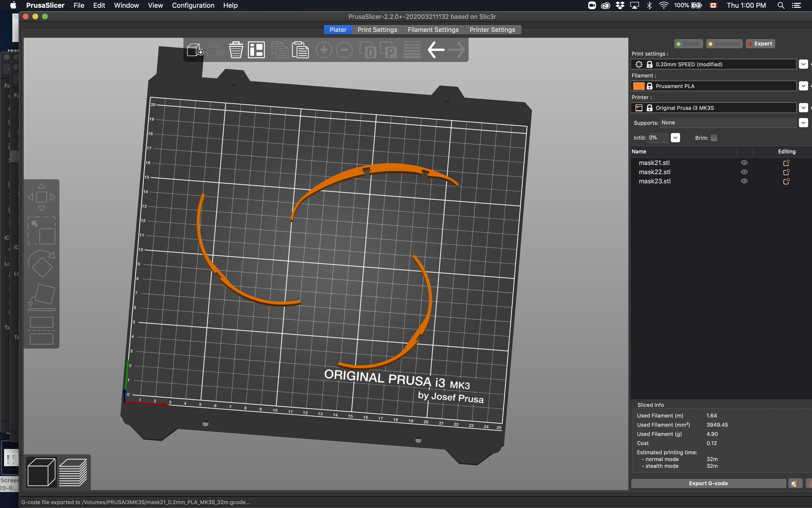Viewport: 812px width, 508px height.
Task: Click the Prusament PLA filament combo
Action: point(713,86)
